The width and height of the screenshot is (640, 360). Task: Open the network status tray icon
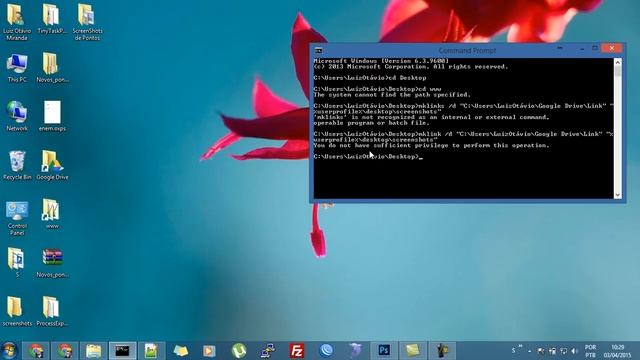[x=564, y=351]
